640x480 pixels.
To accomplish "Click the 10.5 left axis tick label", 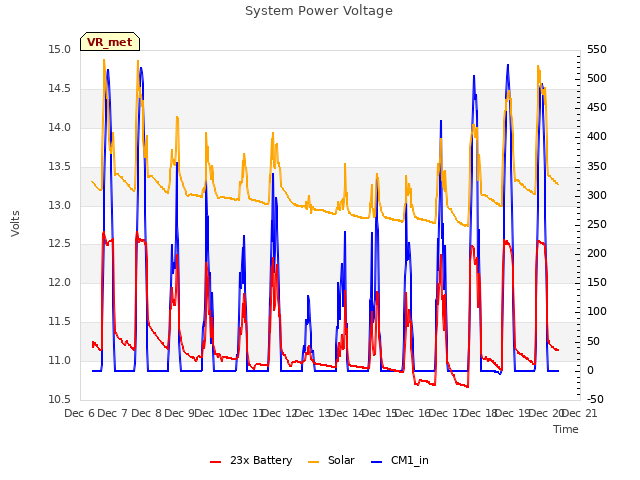I will (60, 399).
